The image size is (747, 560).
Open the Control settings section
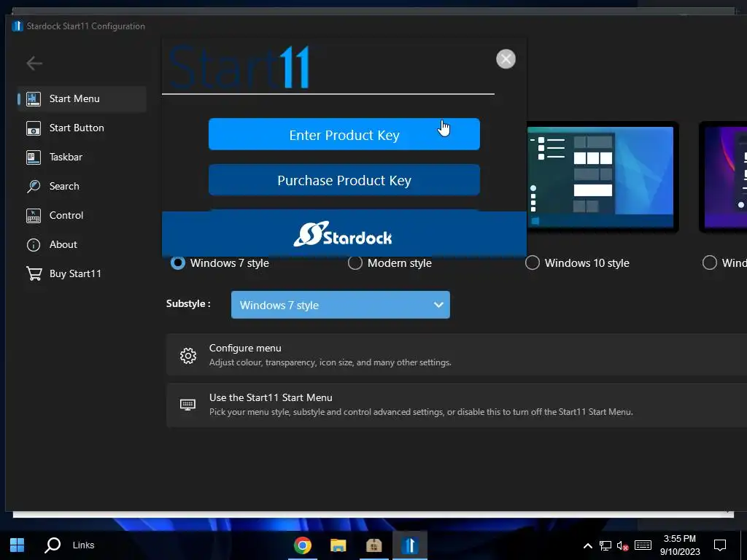(x=81, y=215)
